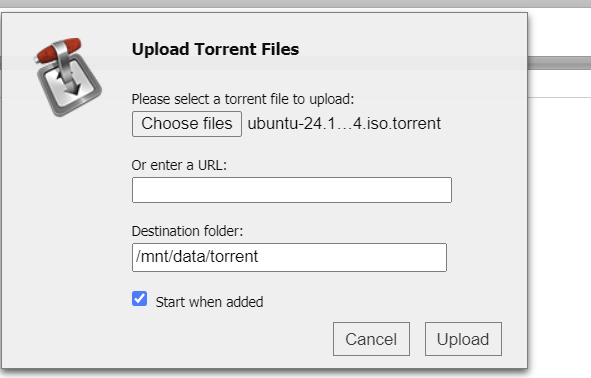The image size is (591, 378).
Task: Dismiss dialog with Cancel button
Action: click(x=371, y=339)
